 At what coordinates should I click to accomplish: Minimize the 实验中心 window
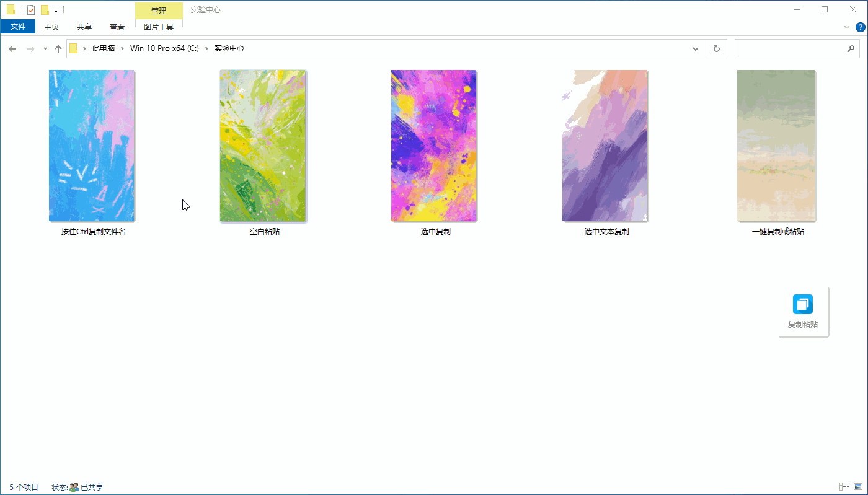coord(796,9)
